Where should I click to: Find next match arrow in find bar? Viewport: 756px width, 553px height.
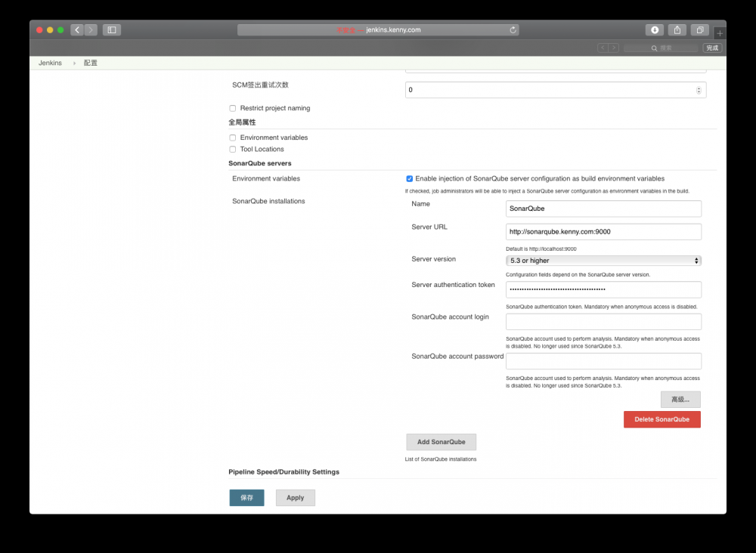pyautogui.click(x=613, y=48)
